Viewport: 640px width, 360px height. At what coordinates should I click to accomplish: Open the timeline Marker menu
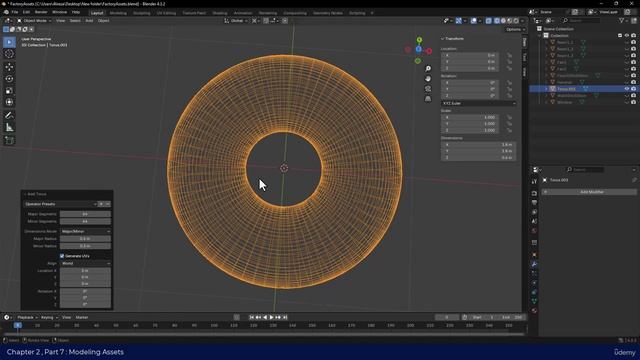[x=82, y=317]
